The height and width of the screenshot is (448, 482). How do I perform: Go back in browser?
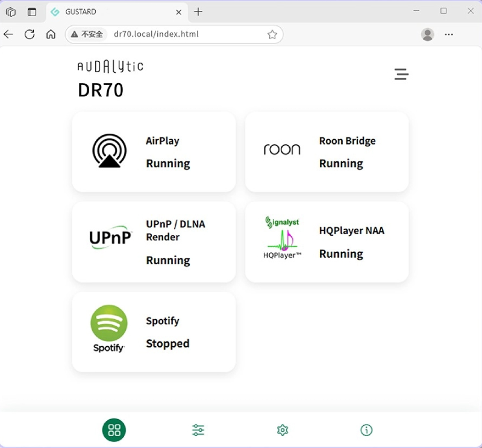point(8,34)
